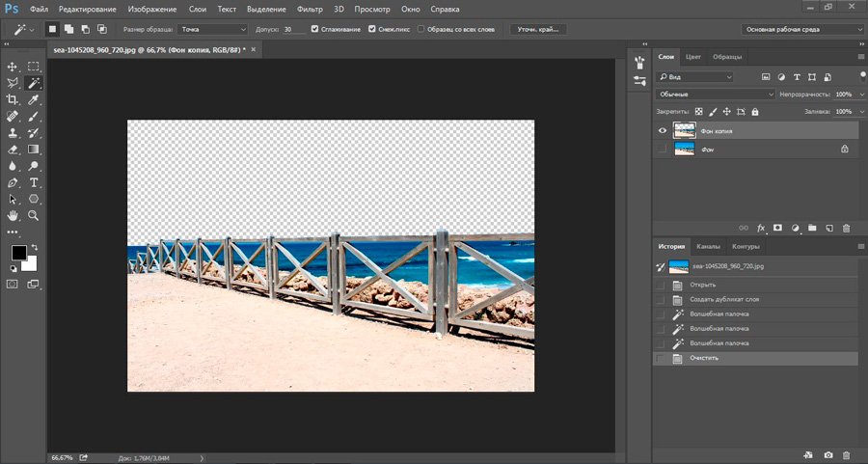Expand the Основная рабочая среда workspace dropdown
Screen dimensions: 868x464
pyautogui.click(x=801, y=30)
